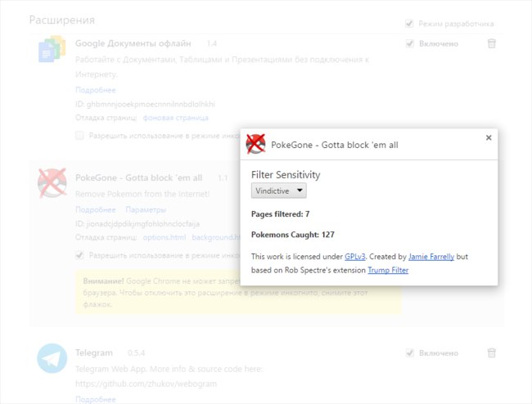This screenshot has height=404, width=532.
Task: Toggle the Включено checkbox for Telegram
Action: click(410, 352)
